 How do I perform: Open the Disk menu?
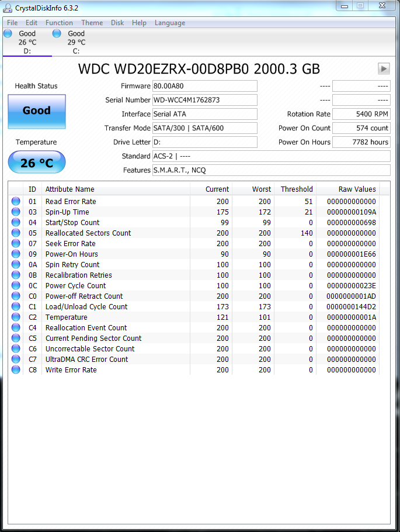pyautogui.click(x=117, y=23)
